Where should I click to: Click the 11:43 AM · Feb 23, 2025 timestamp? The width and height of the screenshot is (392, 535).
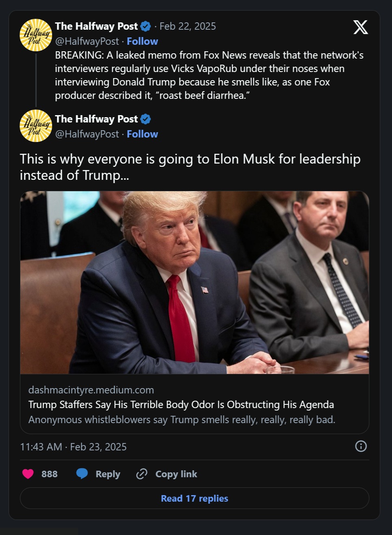(73, 447)
